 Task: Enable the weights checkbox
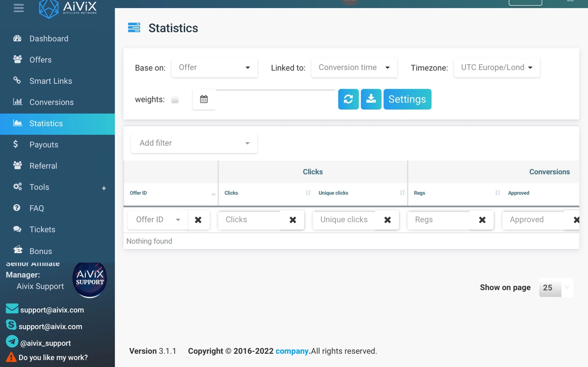coord(175,100)
